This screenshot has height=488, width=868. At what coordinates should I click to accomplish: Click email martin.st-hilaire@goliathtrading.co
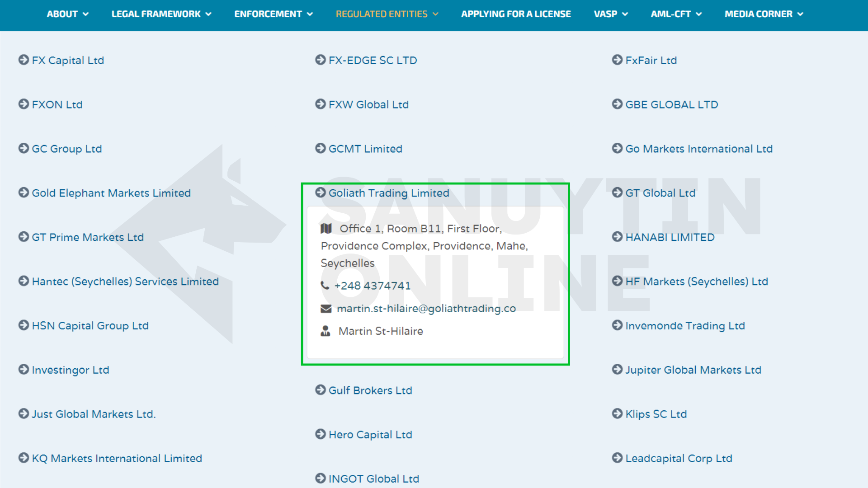(x=426, y=309)
